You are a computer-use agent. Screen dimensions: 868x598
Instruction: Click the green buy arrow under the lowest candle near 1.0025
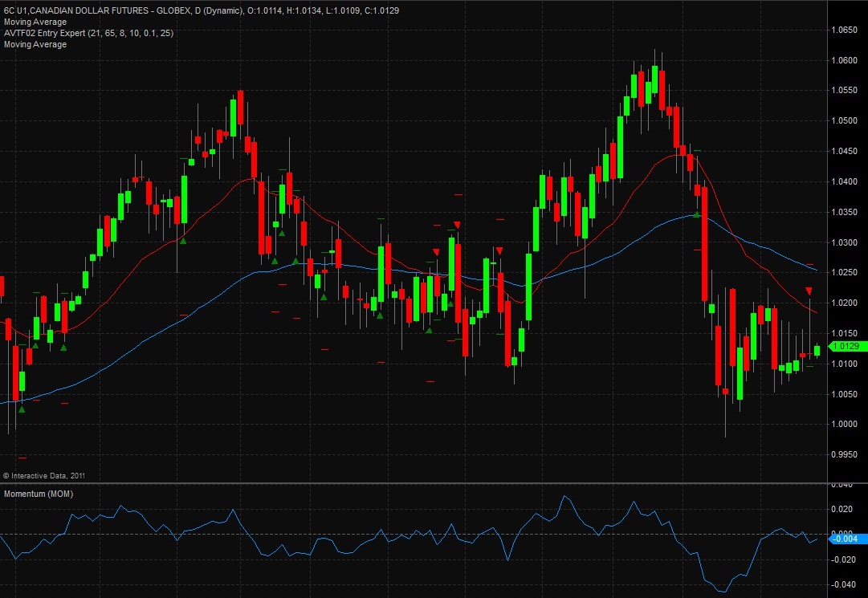tap(22, 409)
